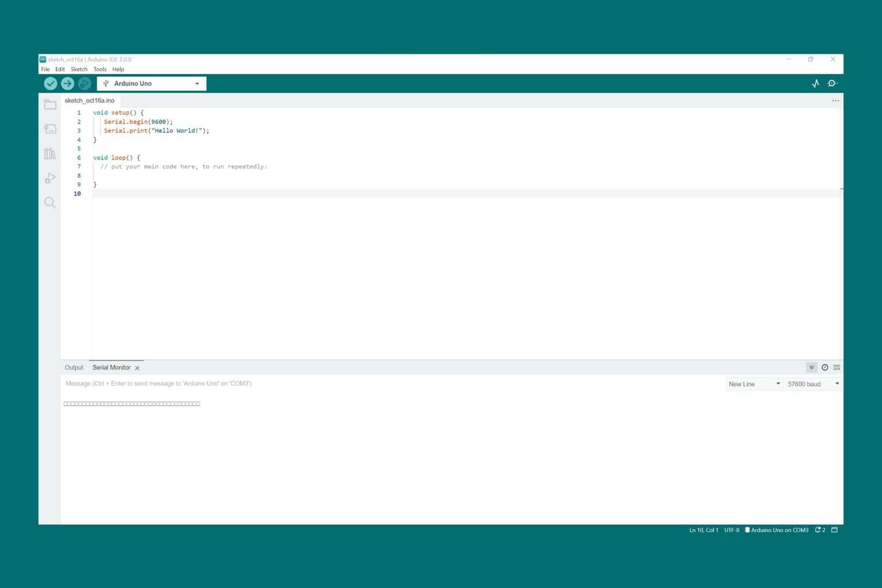Screen dimensions: 882x588
Task: Open the Search sidebar icon
Action: (50, 202)
